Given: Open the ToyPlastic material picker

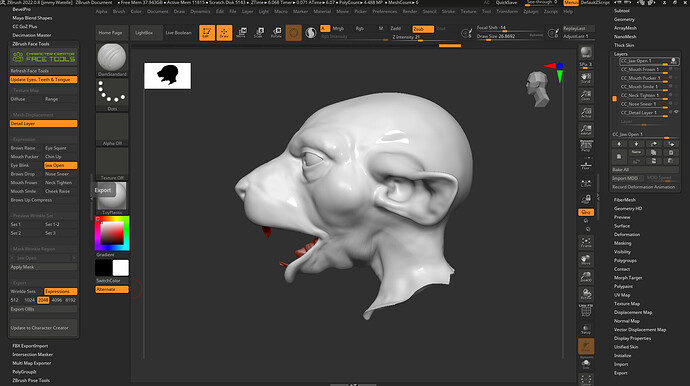Looking at the screenshot, I should point(112,199).
